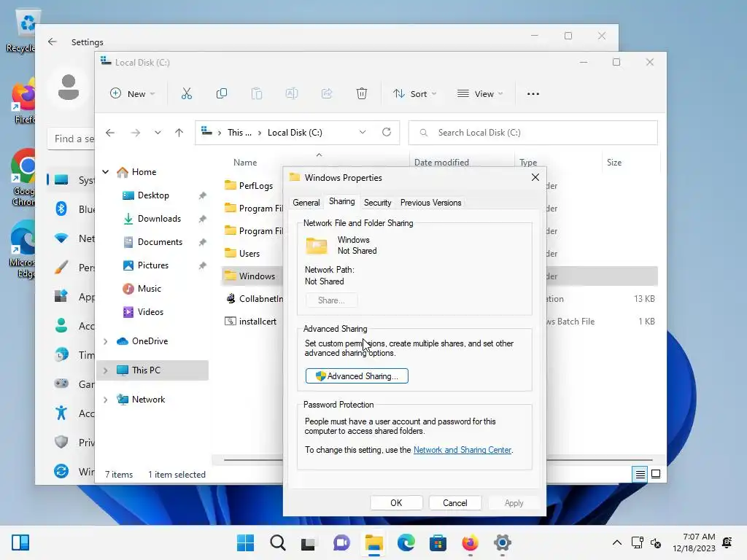Switch to large thumbnails view icon
747x560 pixels.
coord(656,474)
